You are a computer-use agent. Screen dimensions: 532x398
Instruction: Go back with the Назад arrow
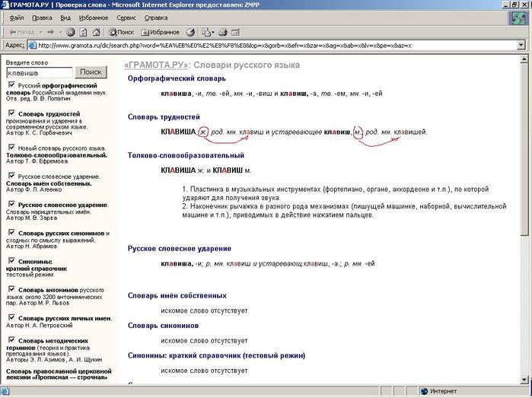tap(22, 32)
